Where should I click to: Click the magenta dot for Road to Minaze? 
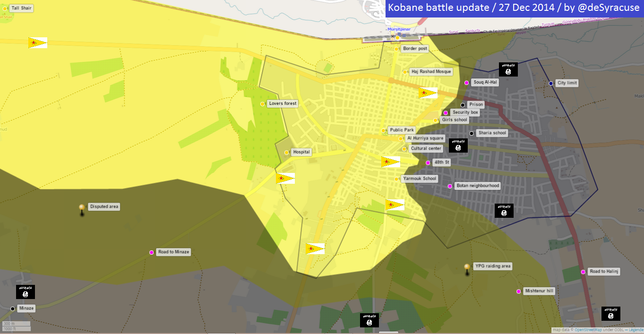tap(152, 252)
